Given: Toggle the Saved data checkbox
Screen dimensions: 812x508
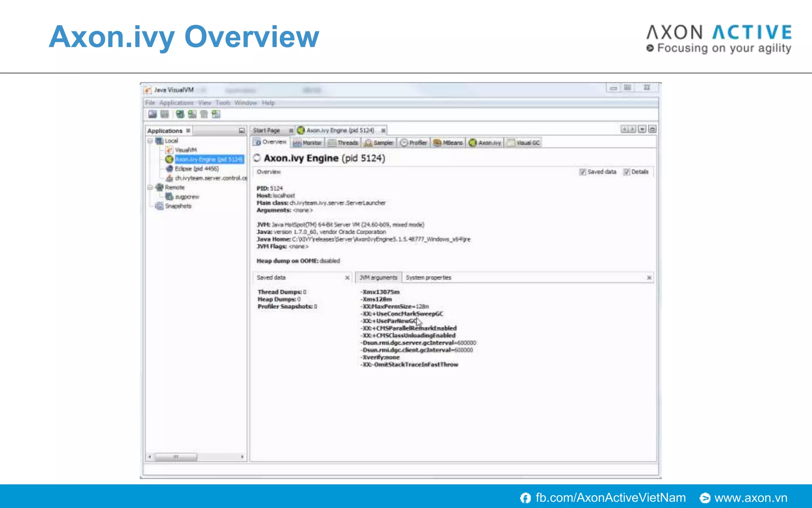Looking at the screenshot, I should [582, 172].
